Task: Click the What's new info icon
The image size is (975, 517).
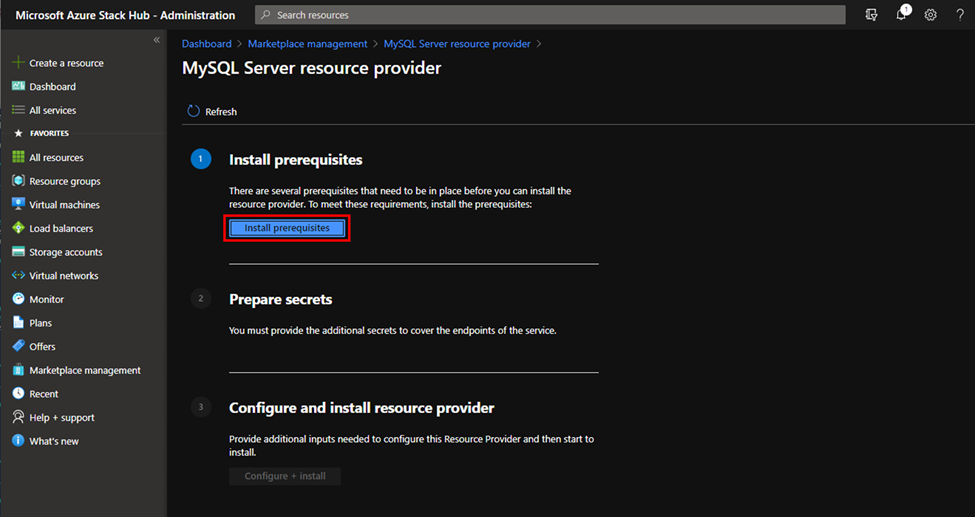Action: tap(19, 441)
